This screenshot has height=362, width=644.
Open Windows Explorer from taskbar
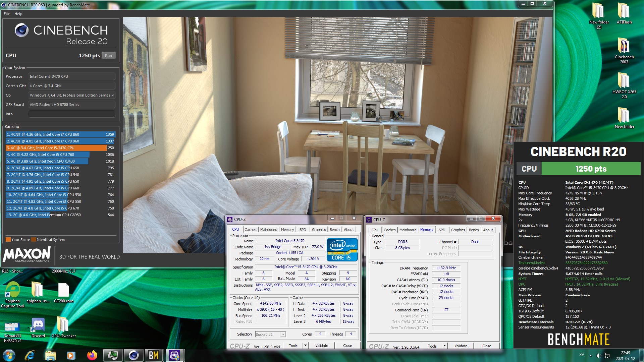50,355
